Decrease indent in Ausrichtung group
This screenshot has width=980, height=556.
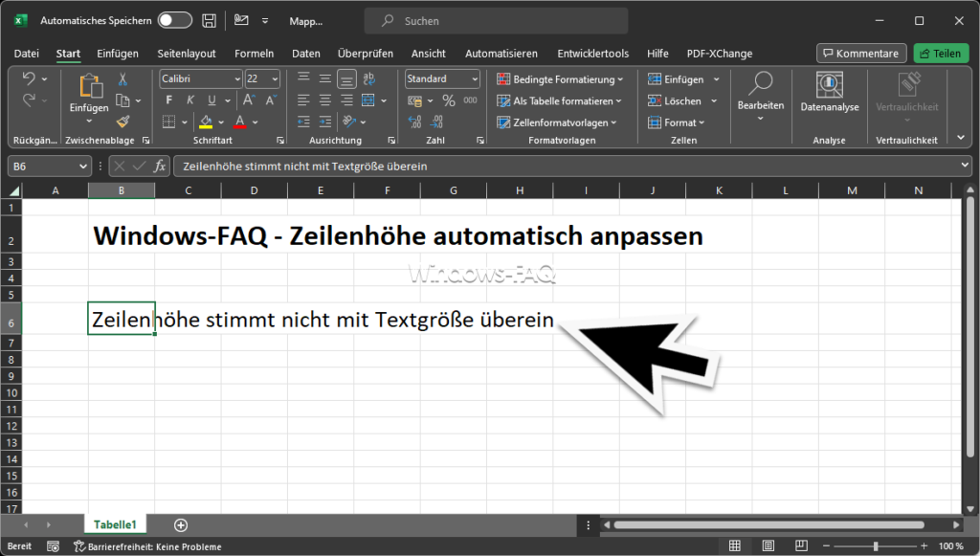pos(303,122)
